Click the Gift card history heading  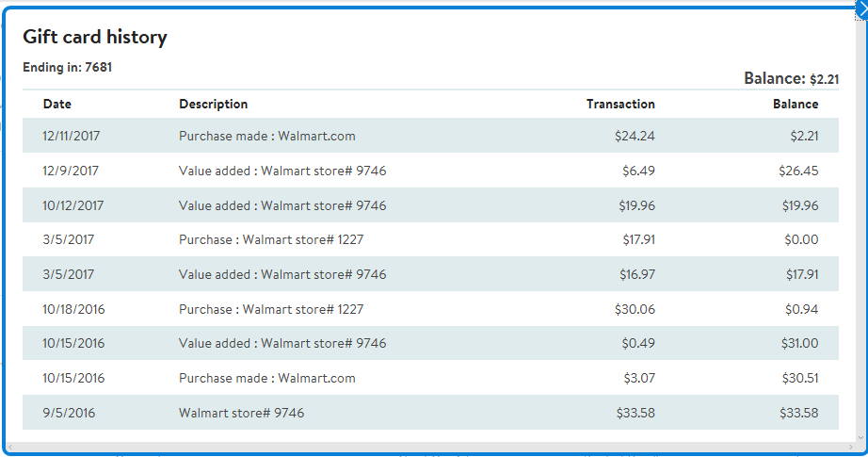95,37
